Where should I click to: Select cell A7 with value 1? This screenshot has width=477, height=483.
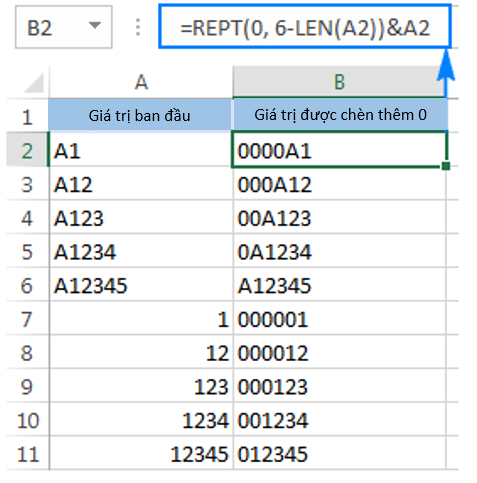click(141, 318)
